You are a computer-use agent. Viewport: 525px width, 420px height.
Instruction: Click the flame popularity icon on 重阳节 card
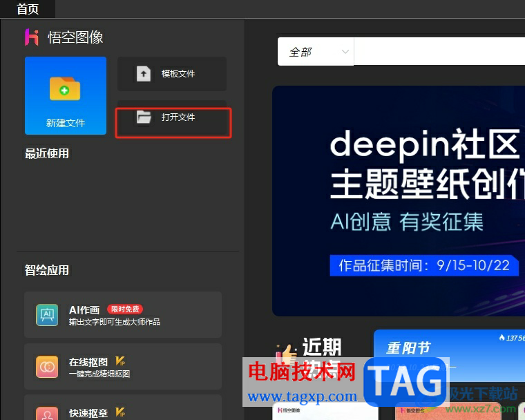502,338
